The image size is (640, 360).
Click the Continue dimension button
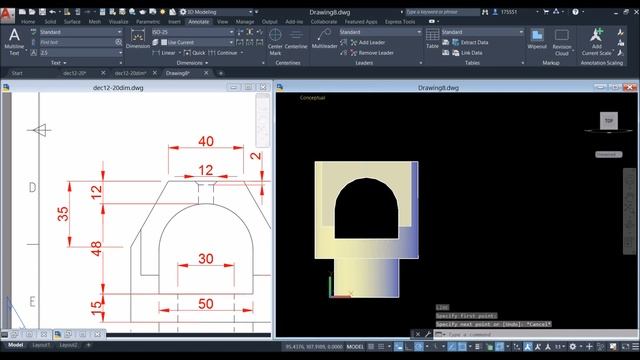[223, 53]
